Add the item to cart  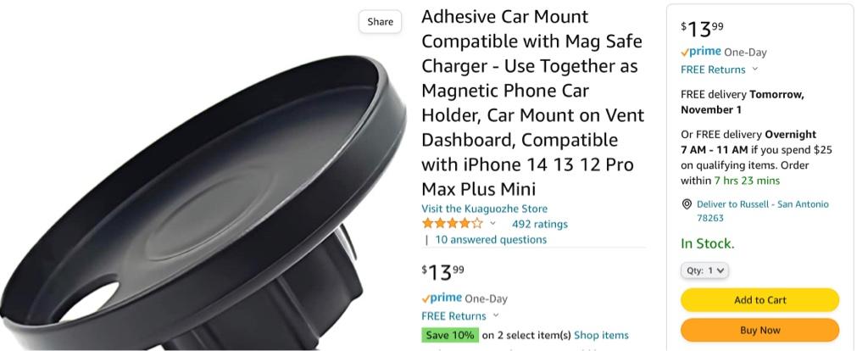[760, 300]
